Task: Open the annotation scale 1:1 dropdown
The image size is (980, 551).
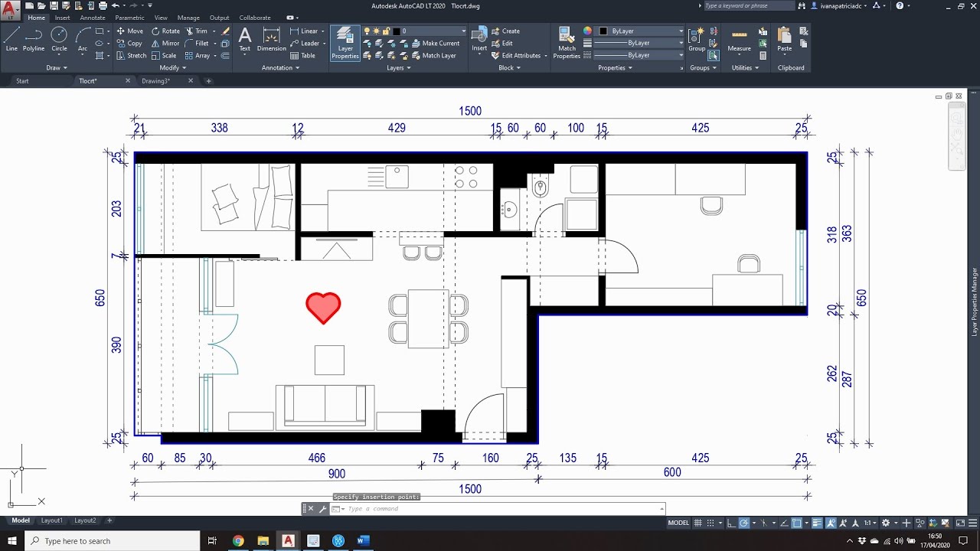Action: [871, 523]
